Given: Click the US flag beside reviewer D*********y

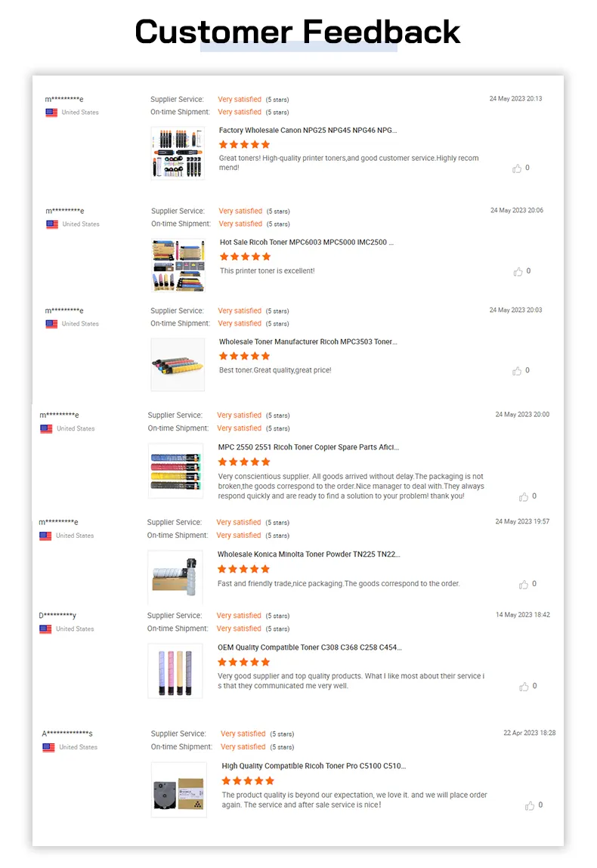Looking at the screenshot, I should coord(45,629).
